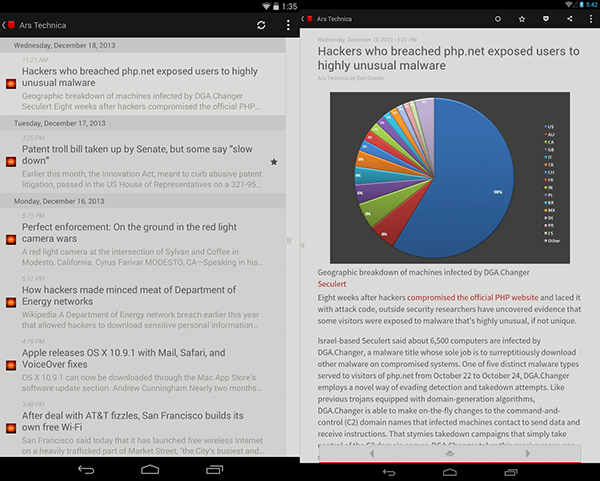Tap the clock in the feed list status bar
600x481 pixels.
[290, 7]
